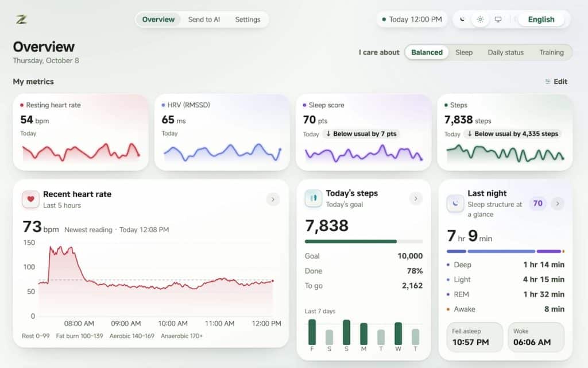Click the English language button
Image resolution: width=588 pixels, height=368 pixels.
pos(541,20)
